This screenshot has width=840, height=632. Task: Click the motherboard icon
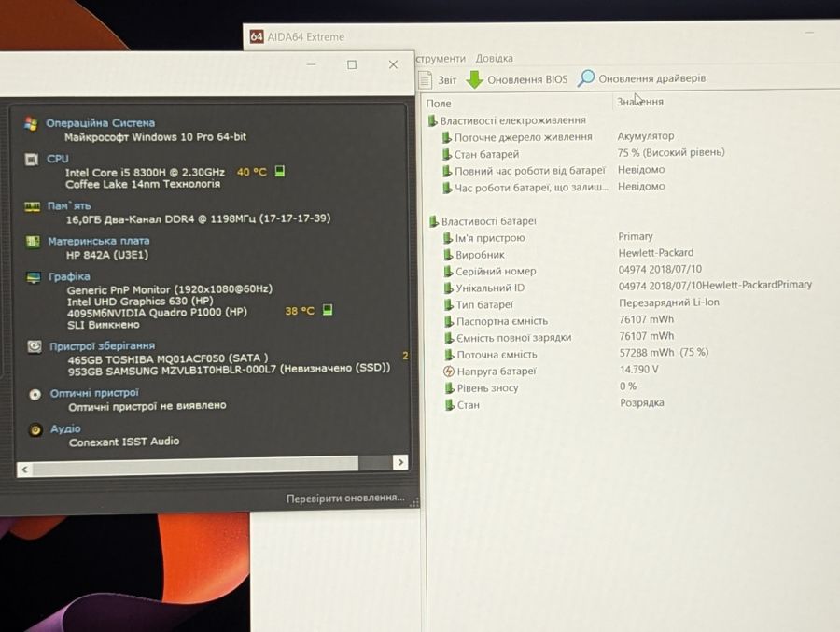coord(33,242)
